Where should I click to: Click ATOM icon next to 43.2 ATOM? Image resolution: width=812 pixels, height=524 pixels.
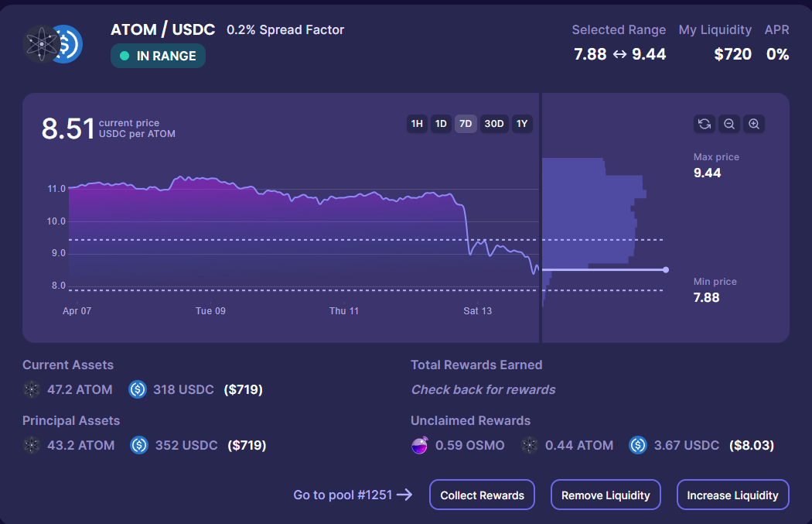point(32,445)
